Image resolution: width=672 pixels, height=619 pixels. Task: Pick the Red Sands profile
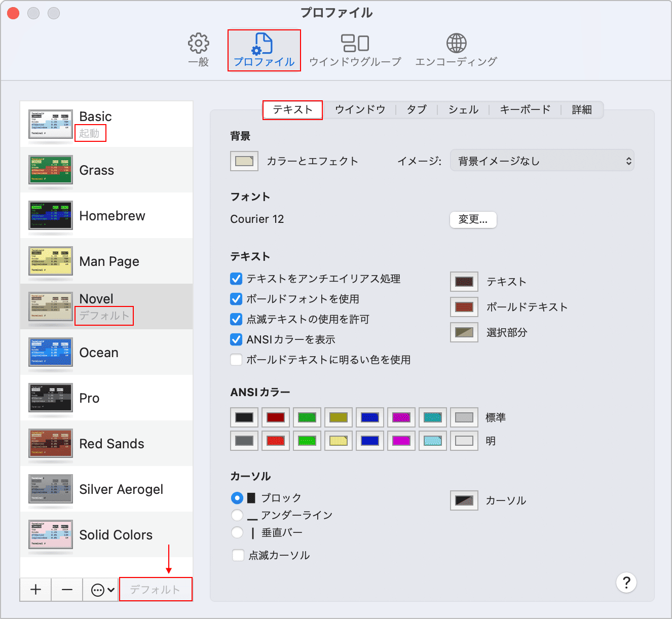tap(106, 443)
